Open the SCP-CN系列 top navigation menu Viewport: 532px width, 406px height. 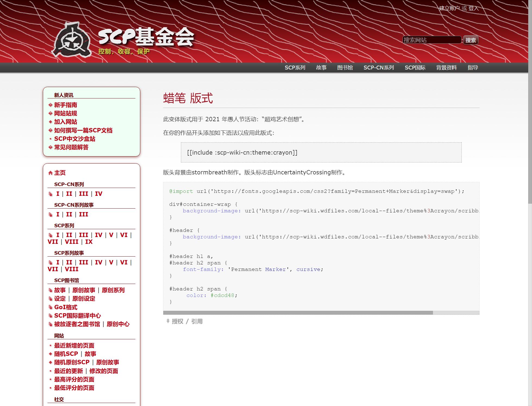coord(378,68)
